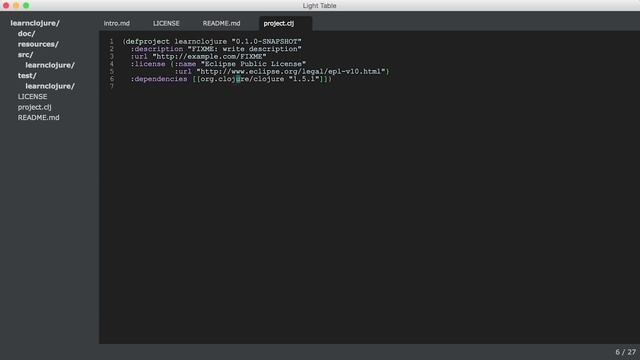Screen dimensions: 640x360
Task: Click the "0.1.0-SNAPSHOT" version string
Action: pyautogui.click(x=266, y=42)
